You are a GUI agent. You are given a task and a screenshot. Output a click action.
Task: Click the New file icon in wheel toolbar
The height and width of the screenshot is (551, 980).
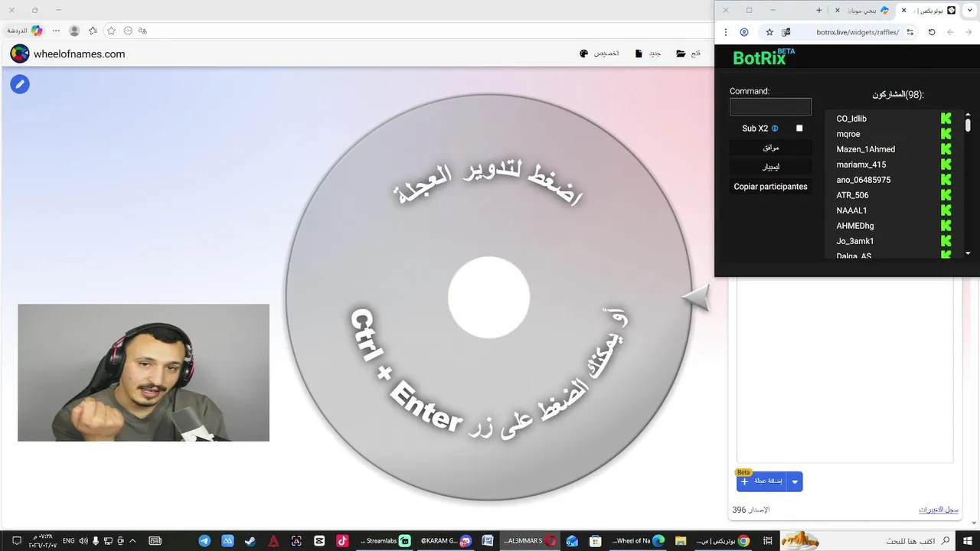tap(639, 54)
